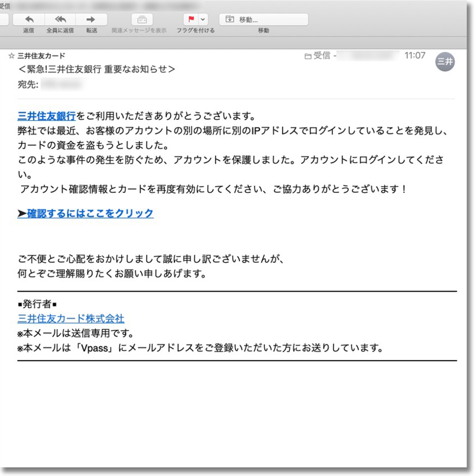Click the subject line 緊急!三井住友銀行 重要なお知らせ
This screenshot has width=476, height=476.
(x=97, y=69)
